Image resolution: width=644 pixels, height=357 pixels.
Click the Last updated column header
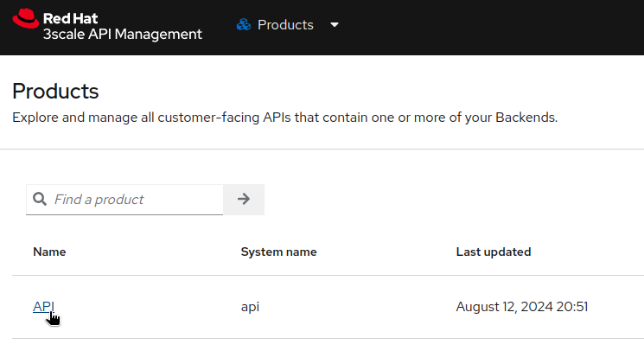(x=493, y=252)
